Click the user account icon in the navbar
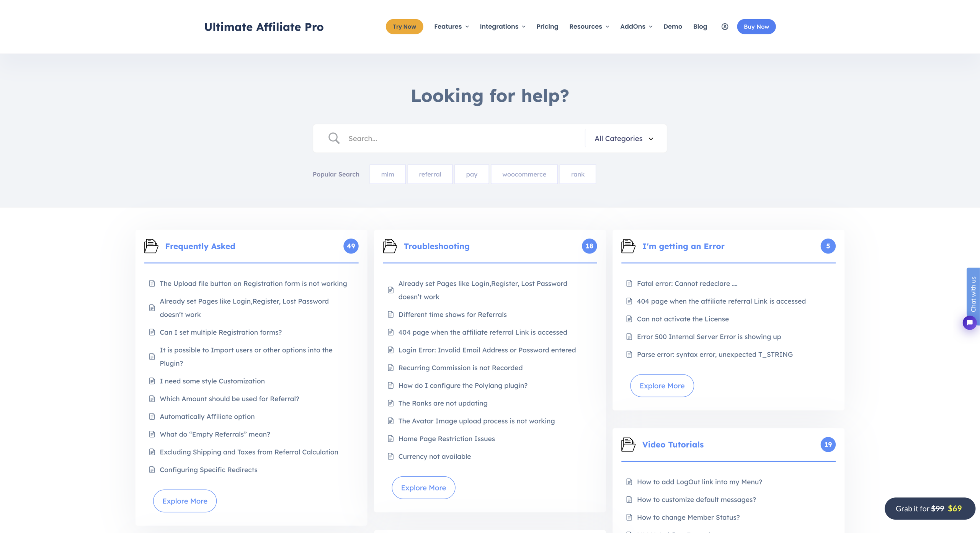Screen dimensions: 980x533 [724, 26]
